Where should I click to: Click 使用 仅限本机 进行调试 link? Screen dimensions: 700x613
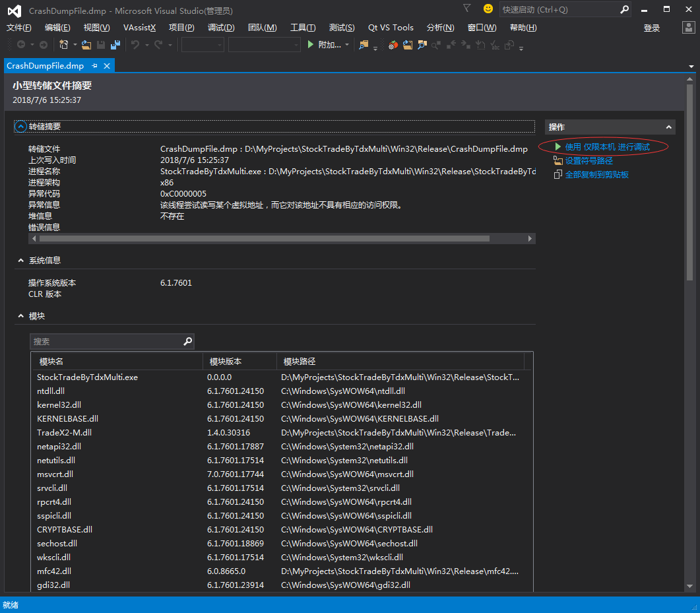click(607, 147)
